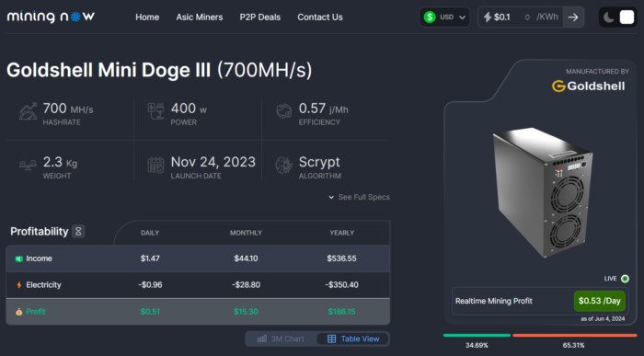Click the Profit money bag icon
644x356 pixels.
19,312
